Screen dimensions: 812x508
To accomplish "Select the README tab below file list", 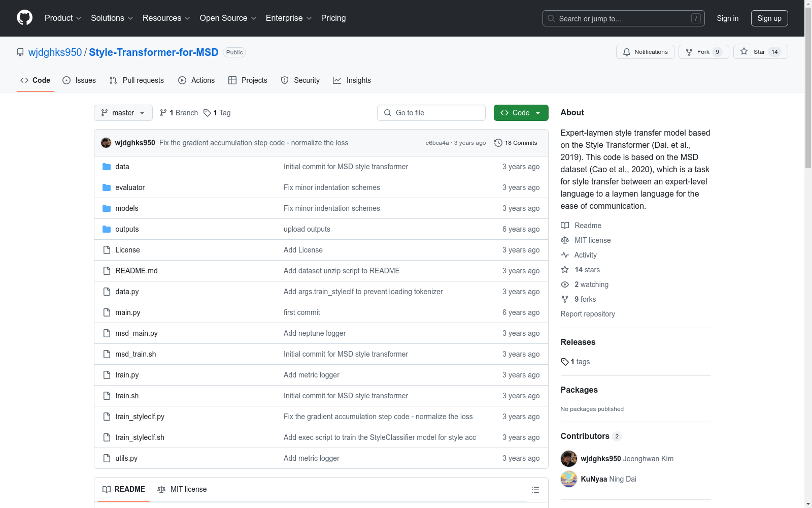I will click(x=124, y=489).
